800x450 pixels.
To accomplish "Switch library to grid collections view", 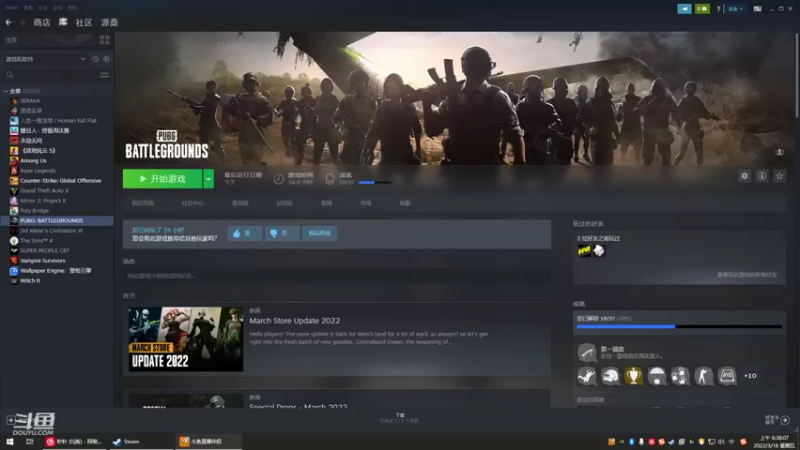I will tap(105, 40).
